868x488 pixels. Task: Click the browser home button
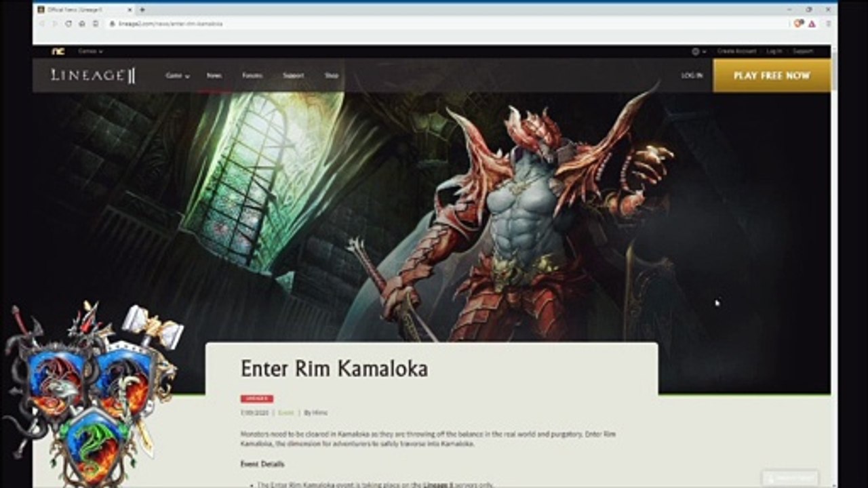click(x=81, y=23)
